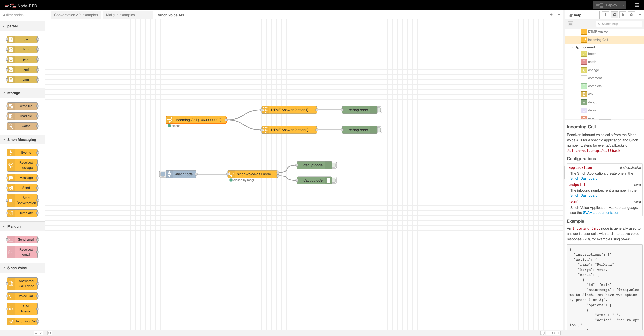Select the Incoming Call (+4600000000) flow node
Viewport: 644px width, 336px height.
pos(196,120)
